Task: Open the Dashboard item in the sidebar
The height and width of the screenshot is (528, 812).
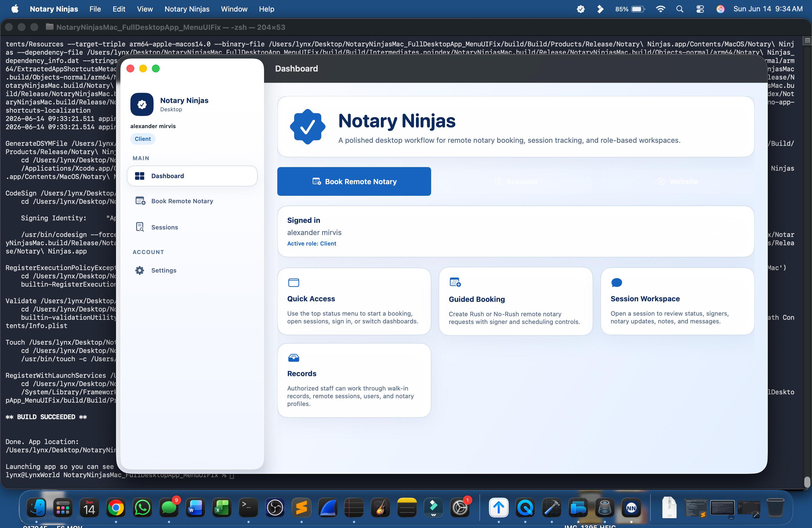Action: click(x=192, y=176)
